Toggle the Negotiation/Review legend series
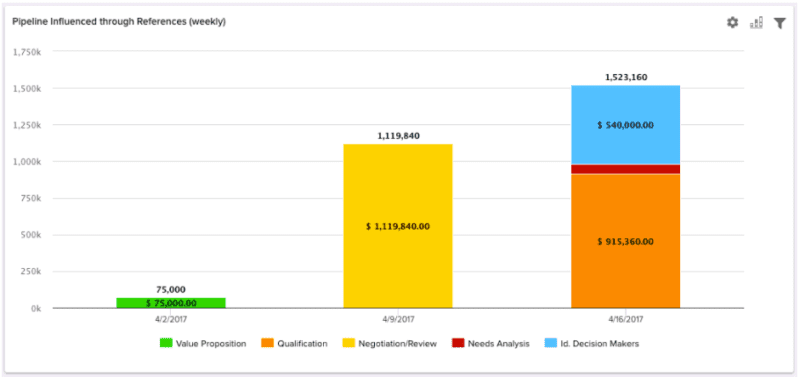This screenshot has width=800, height=377. 390,343
